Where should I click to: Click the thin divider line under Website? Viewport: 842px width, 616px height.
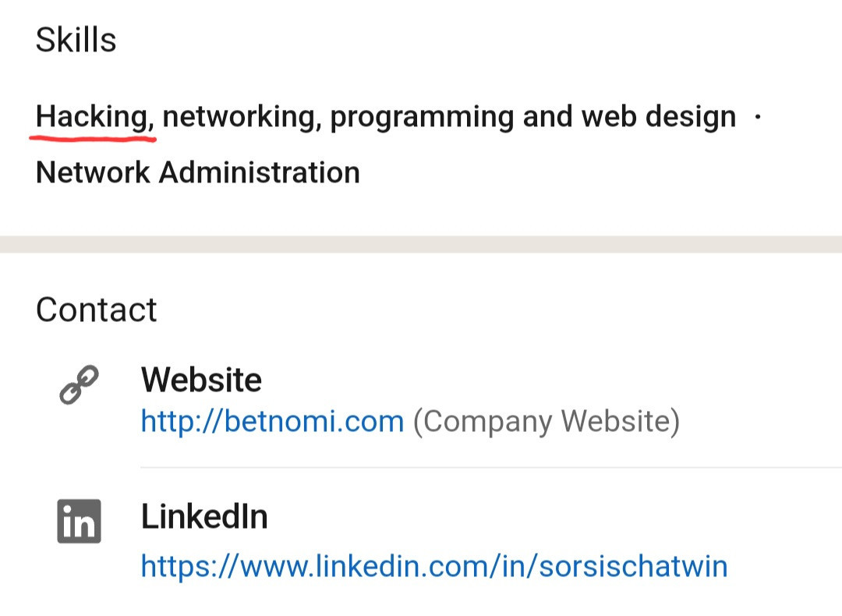click(491, 468)
